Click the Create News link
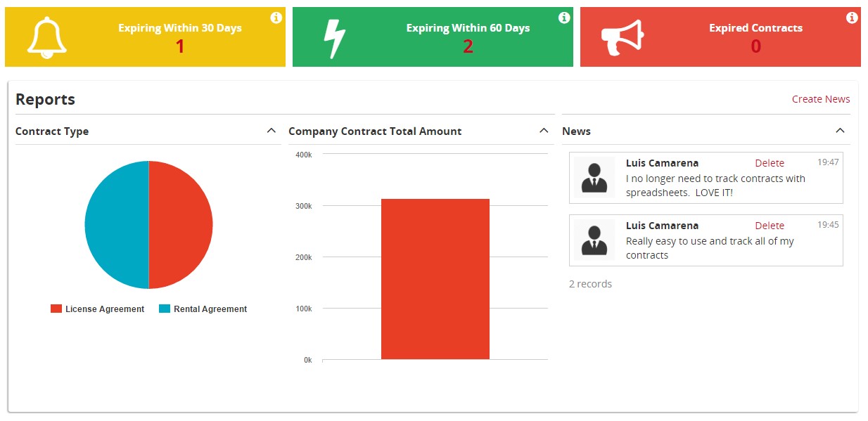This screenshot has height=421, width=868. [x=820, y=99]
